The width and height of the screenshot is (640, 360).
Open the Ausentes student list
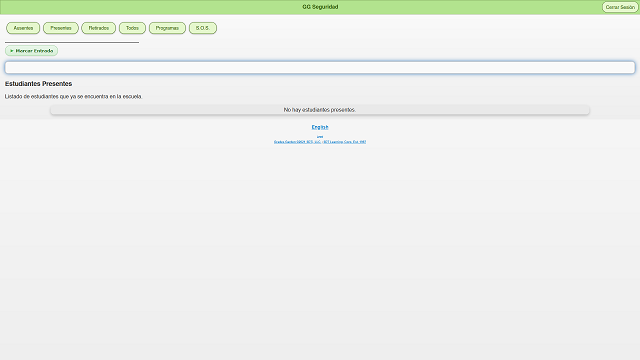[23, 28]
